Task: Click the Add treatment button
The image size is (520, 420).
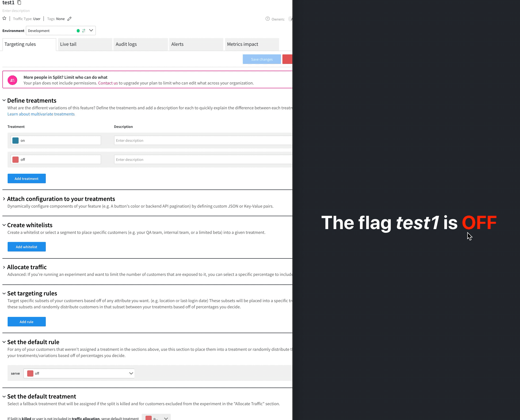Action: tap(27, 178)
